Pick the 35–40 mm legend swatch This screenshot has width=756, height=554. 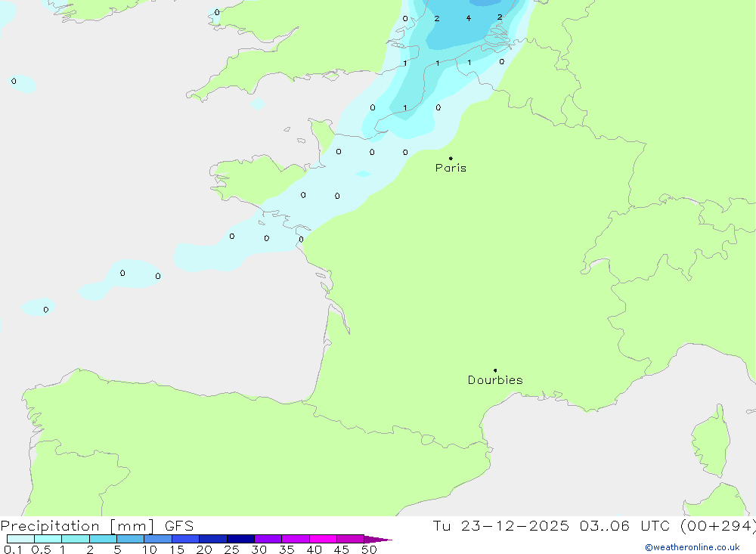(296, 539)
